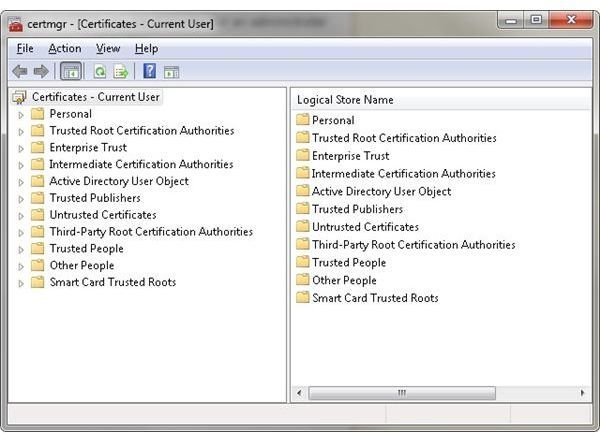Expand the Trusted Publishers tree node
Image resolution: width=600 pixels, height=434 pixels.
pyautogui.click(x=21, y=199)
